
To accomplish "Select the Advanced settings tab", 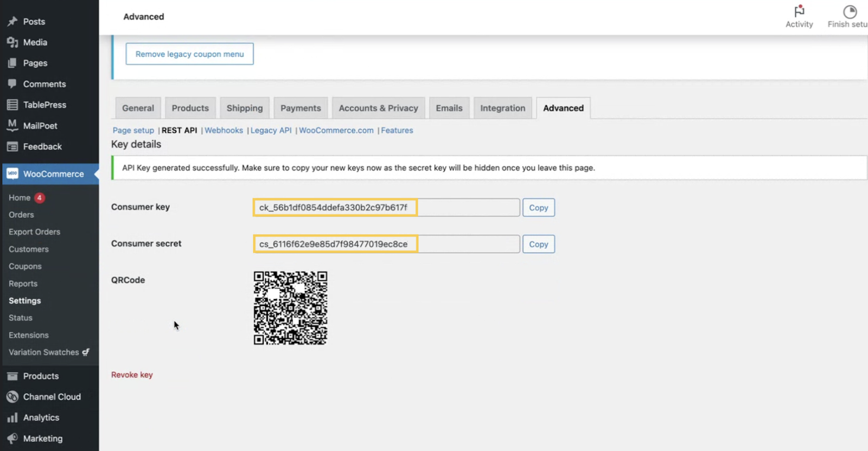I will pos(564,108).
